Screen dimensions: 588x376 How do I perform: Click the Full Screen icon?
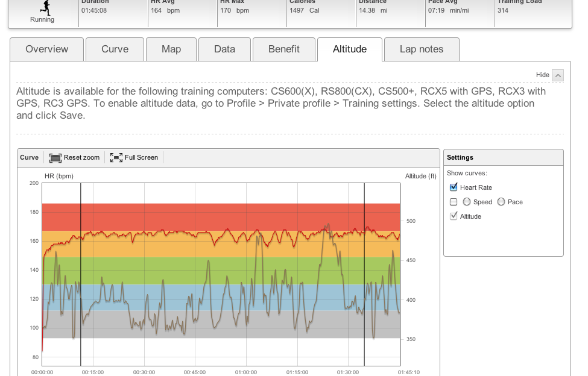click(116, 158)
